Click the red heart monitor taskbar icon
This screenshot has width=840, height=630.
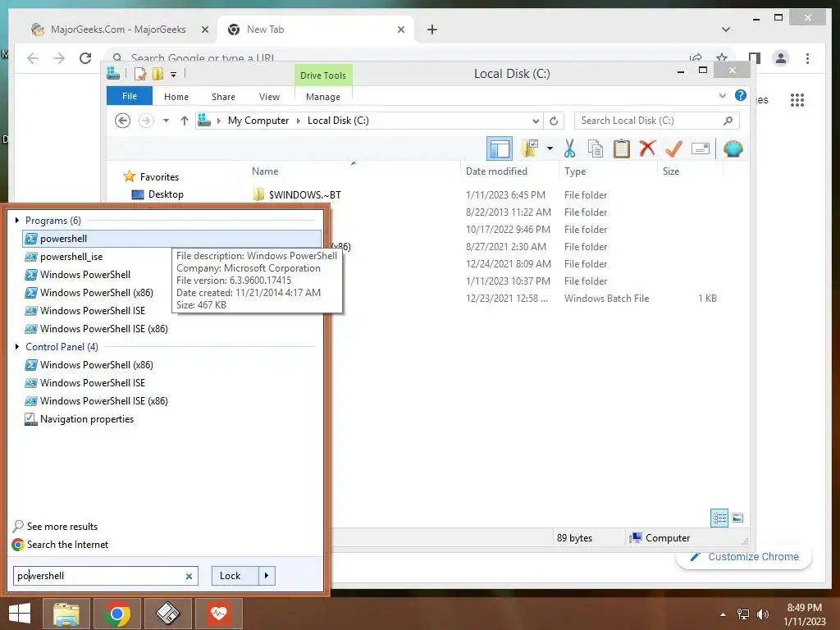coord(218,614)
